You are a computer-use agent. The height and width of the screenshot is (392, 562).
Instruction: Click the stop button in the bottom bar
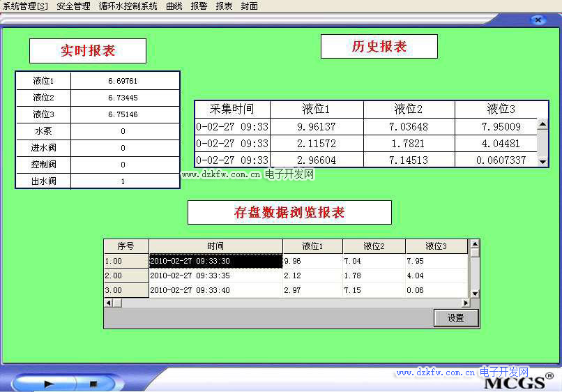pyautogui.click(x=93, y=383)
